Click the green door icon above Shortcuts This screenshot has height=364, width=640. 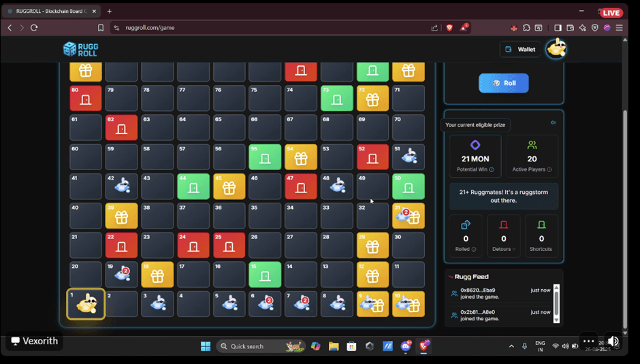pos(541,225)
